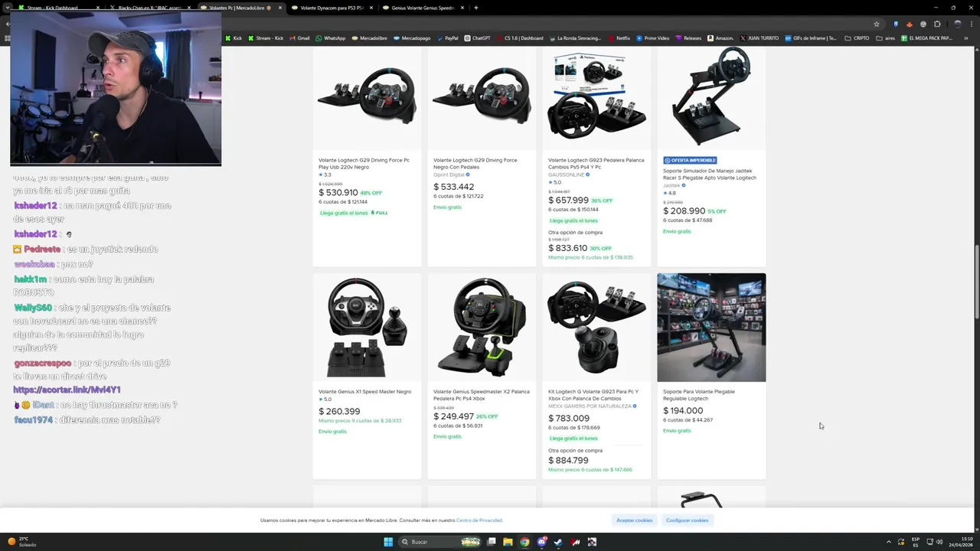Click the OFERTA IMPERDIBLE badge
Viewport: 980px width, 551px height.
pos(690,161)
